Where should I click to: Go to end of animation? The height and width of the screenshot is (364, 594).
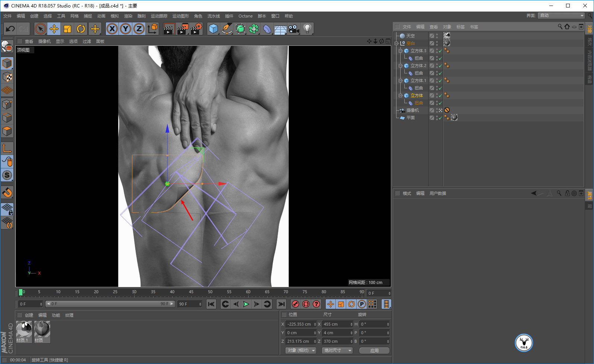point(281,304)
